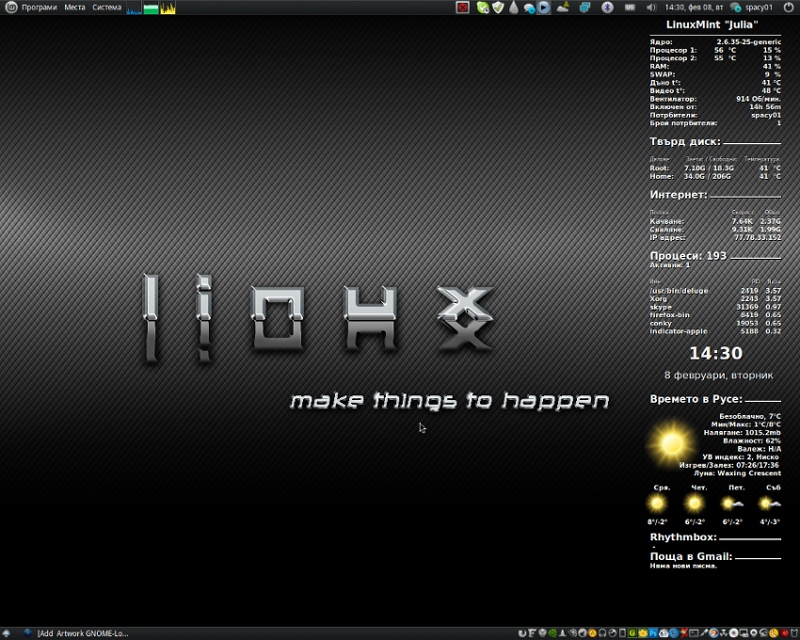Click the green memory monitor graph applet

[x=151, y=8]
